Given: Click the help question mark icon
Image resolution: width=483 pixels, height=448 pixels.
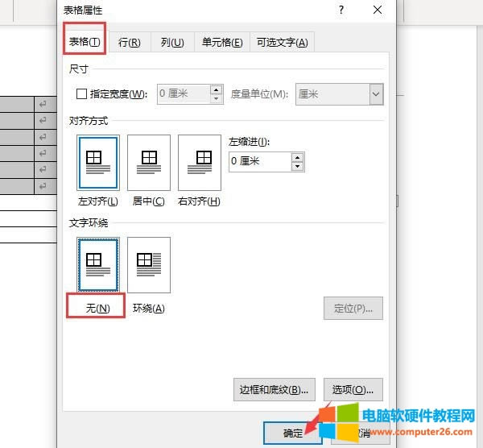Looking at the screenshot, I should [341, 10].
